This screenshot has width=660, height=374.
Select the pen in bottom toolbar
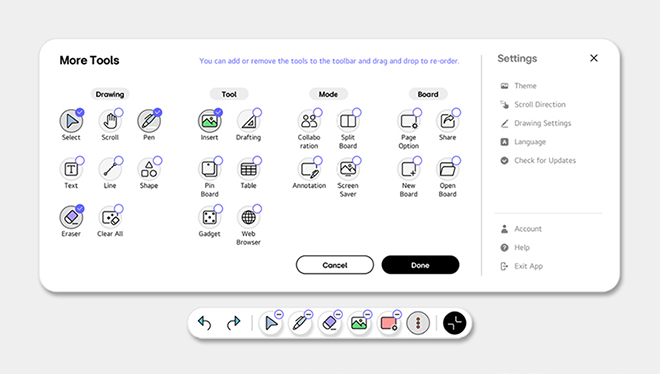(300, 323)
